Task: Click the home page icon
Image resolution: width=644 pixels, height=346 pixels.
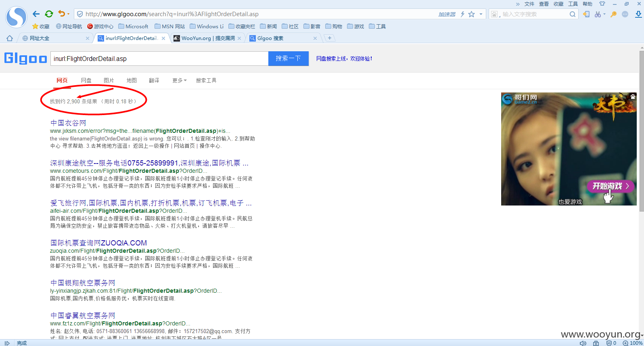Action: 9,38
